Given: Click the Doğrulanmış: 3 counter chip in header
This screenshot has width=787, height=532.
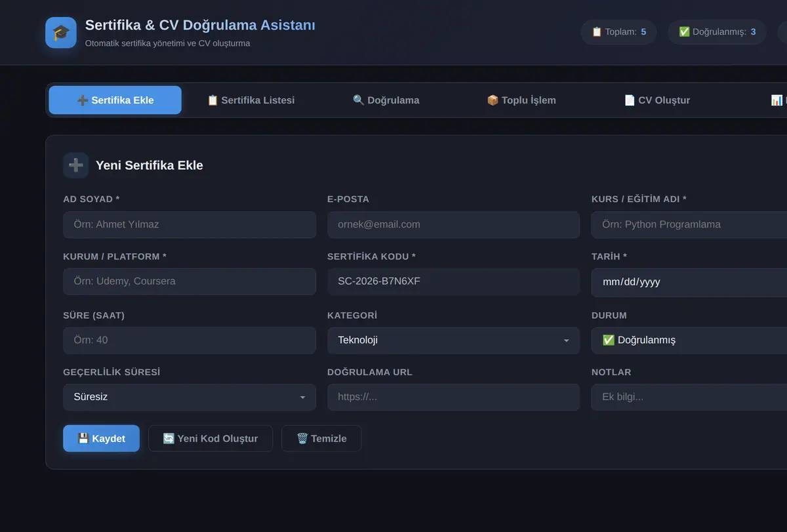Looking at the screenshot, I should click(x=717, y=31).
